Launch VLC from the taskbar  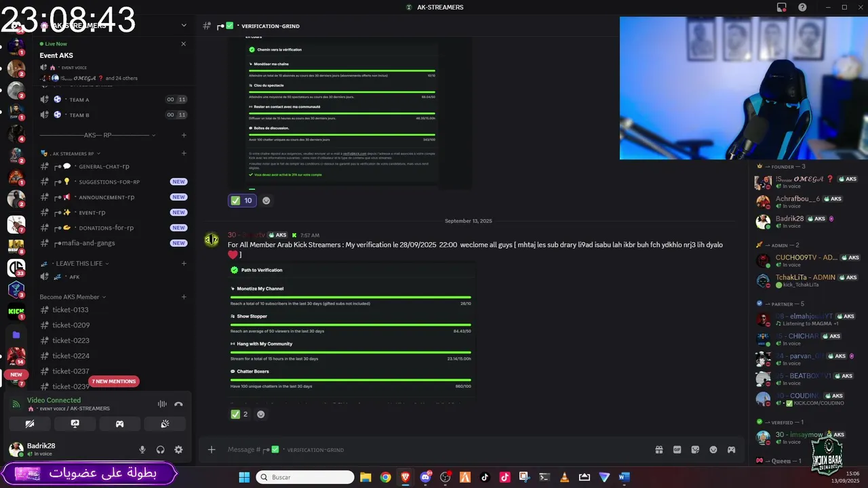[x=564, y=477]
